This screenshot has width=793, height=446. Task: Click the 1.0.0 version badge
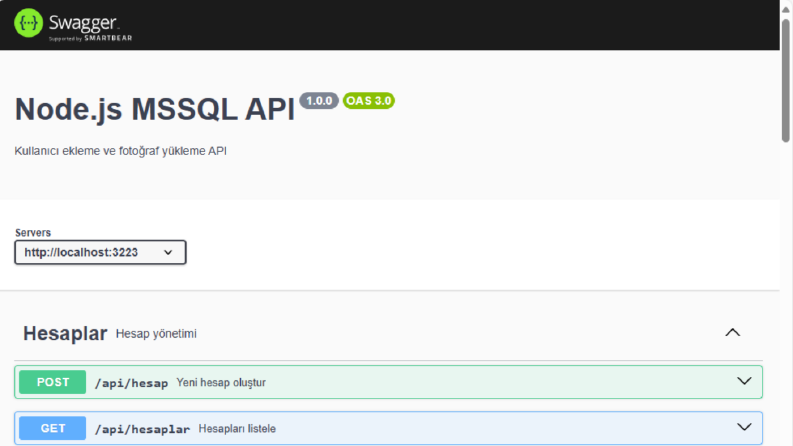coord(319,101)
